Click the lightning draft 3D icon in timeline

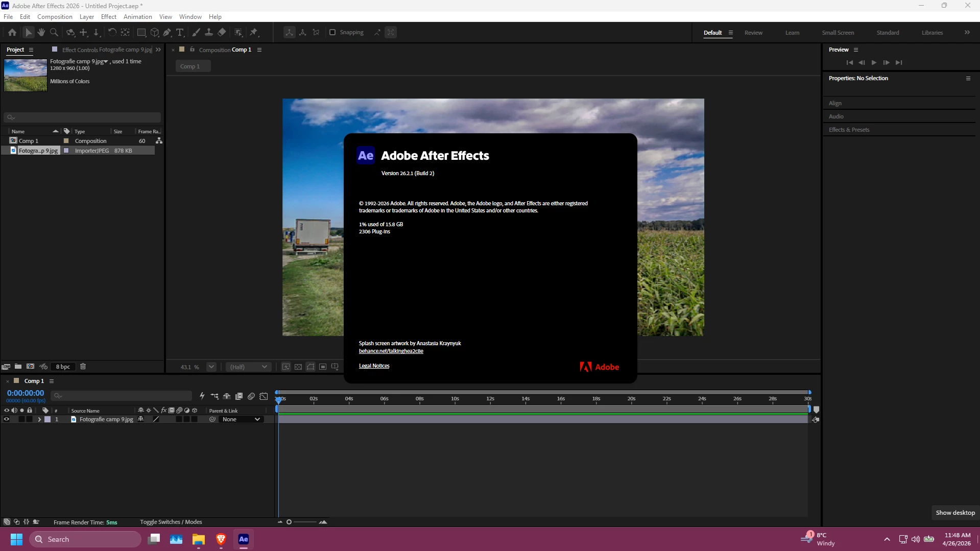click(202, 396)
